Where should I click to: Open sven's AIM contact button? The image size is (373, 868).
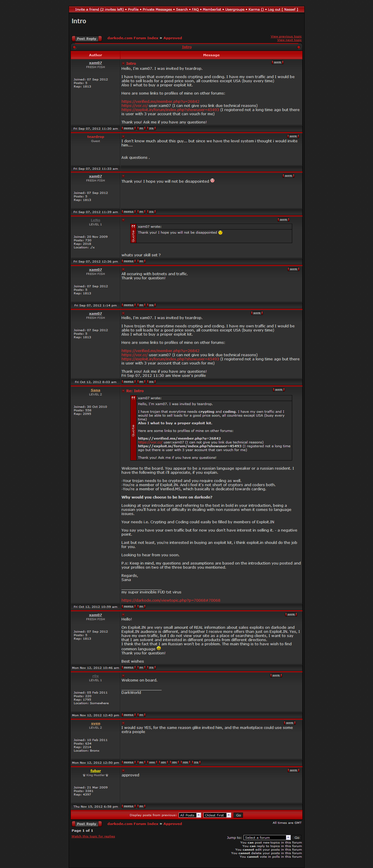[163, 763]
